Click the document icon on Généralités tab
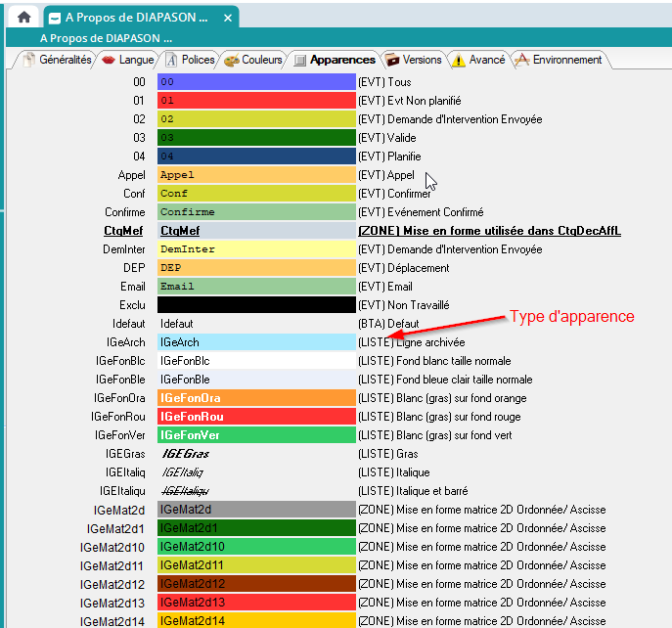 29,61
